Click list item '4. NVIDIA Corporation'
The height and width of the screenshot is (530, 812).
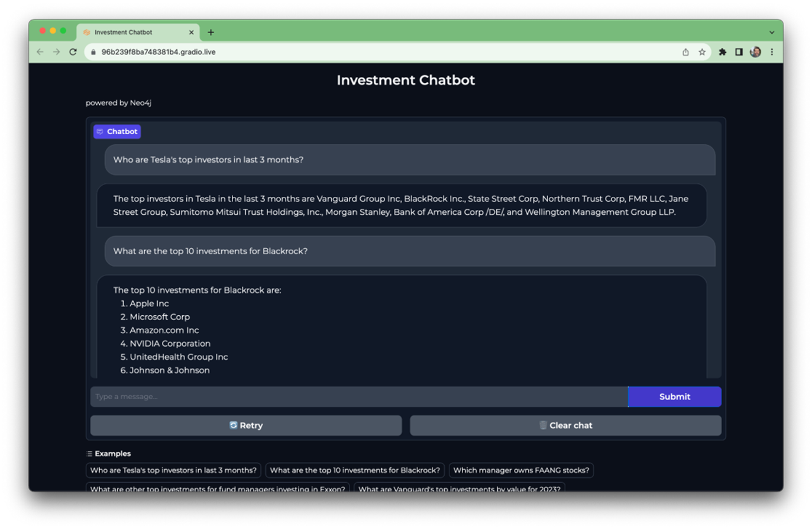coord(165,344)
